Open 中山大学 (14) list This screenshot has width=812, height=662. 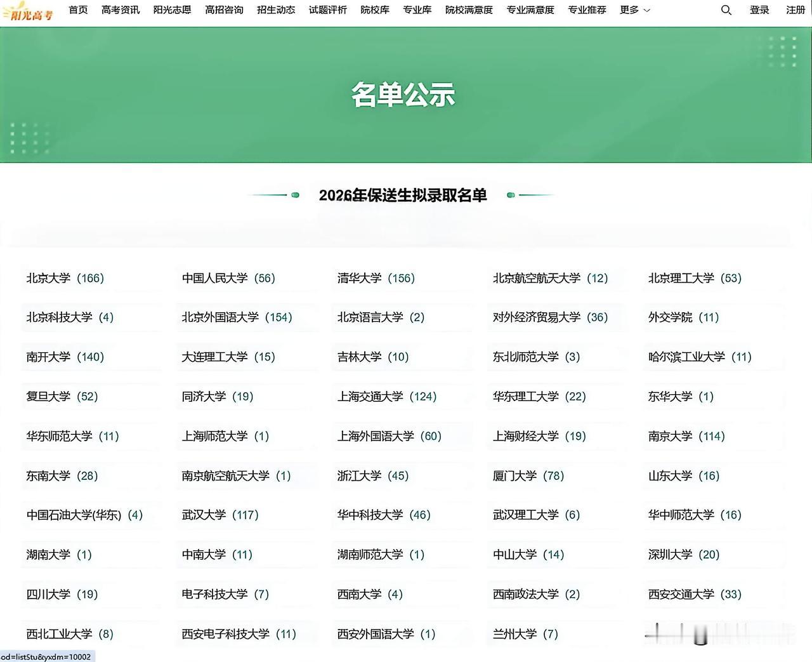(x=528, y=555)
